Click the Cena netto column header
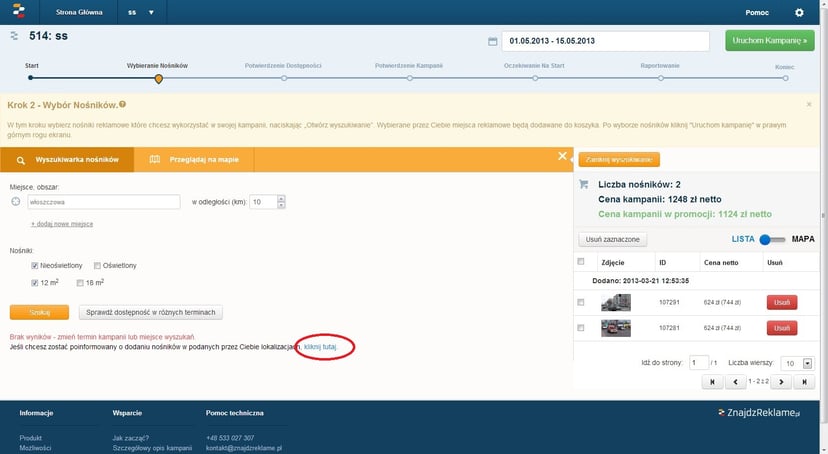Screen dimensions: 828x454 [721, 262]
